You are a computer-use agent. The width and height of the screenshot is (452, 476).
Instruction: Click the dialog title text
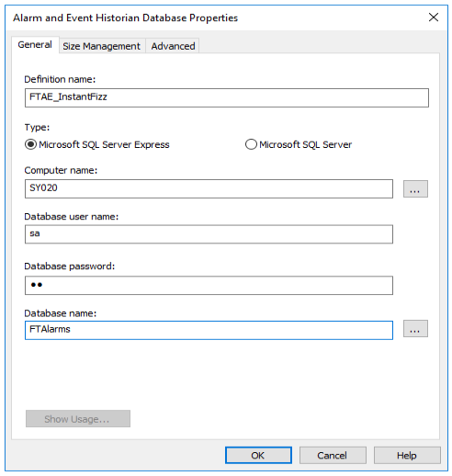tap(125, 17)
